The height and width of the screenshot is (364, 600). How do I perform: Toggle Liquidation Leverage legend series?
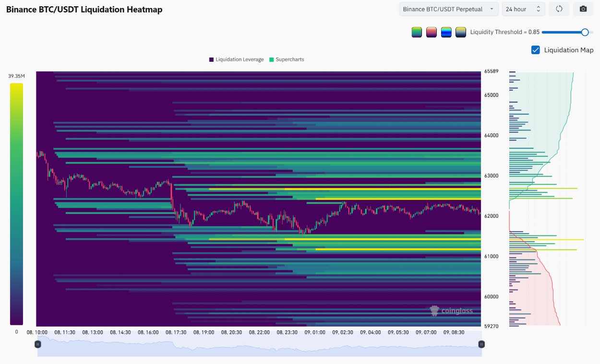click(x=236, y=59)
